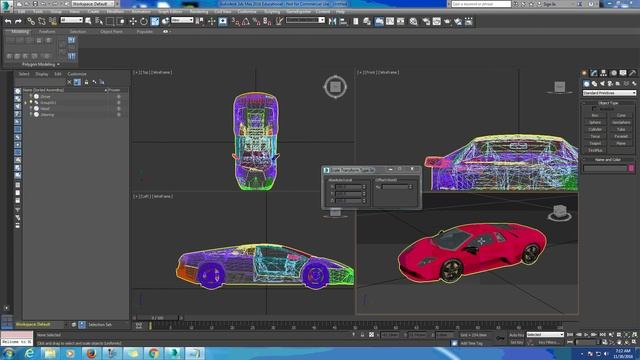
Task: Open the Utilities command panel tab
Action: (632, 73)
